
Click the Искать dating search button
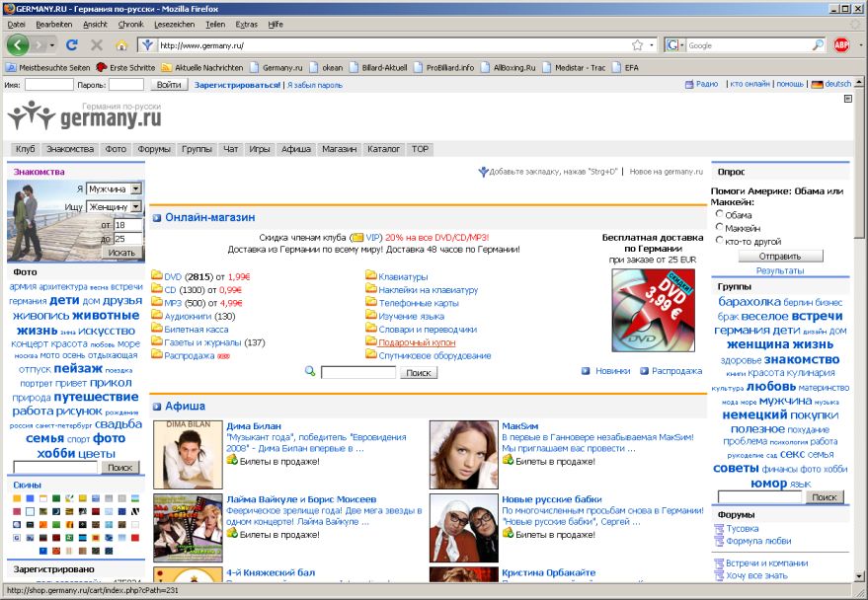122,253
